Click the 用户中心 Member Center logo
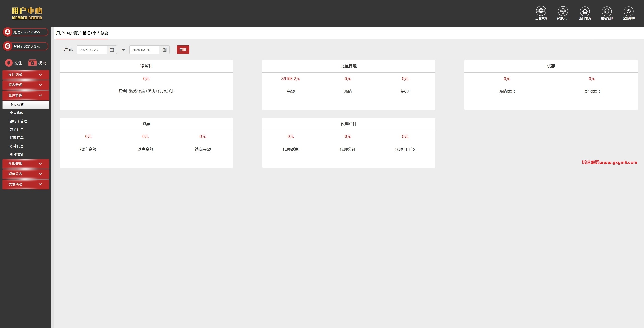 27,13
